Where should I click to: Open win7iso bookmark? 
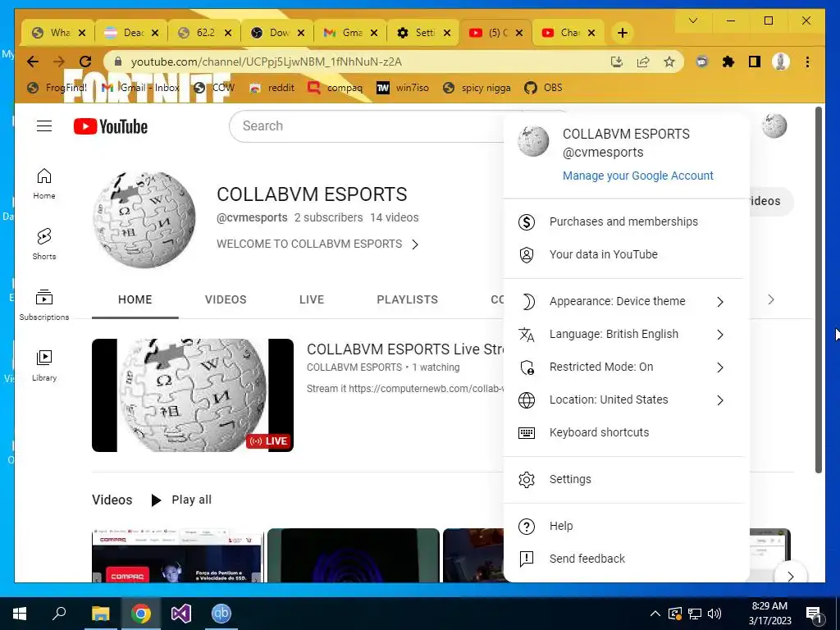[x=403, y=88]
